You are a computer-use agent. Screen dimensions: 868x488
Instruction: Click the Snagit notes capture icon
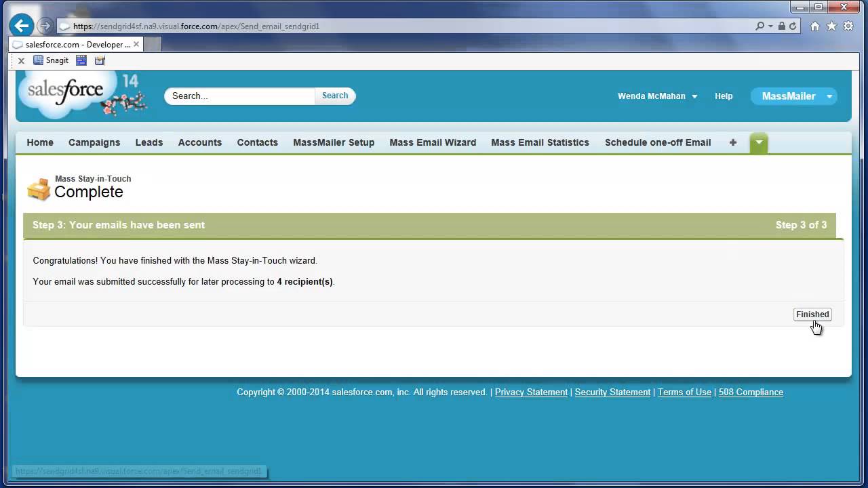pos(100,60)
